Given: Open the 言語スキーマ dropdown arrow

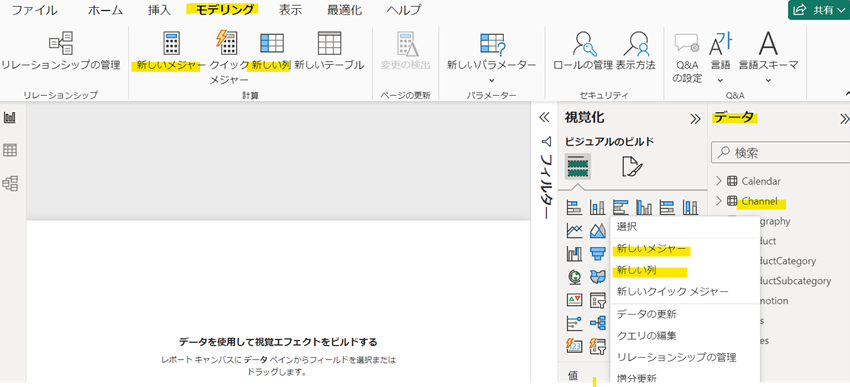Looking at the screenshot, I should coord(768,80).
